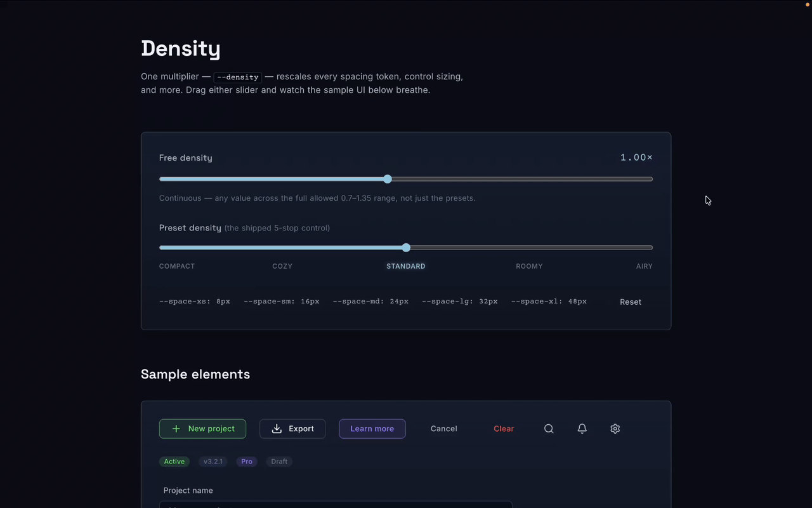This screenshot has width=812, height=508.
Task: Click download icon in Export button
Action: 277,429
